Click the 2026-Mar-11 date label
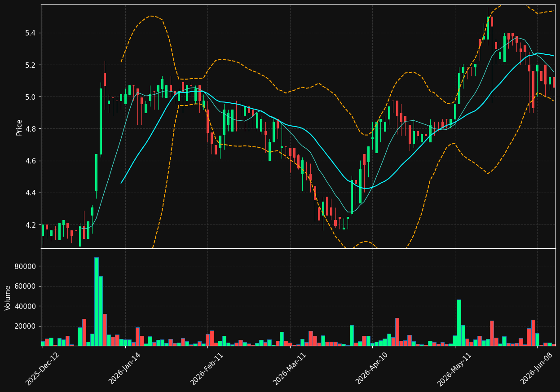This screenshot has height=392, width=560. (290, 369)
